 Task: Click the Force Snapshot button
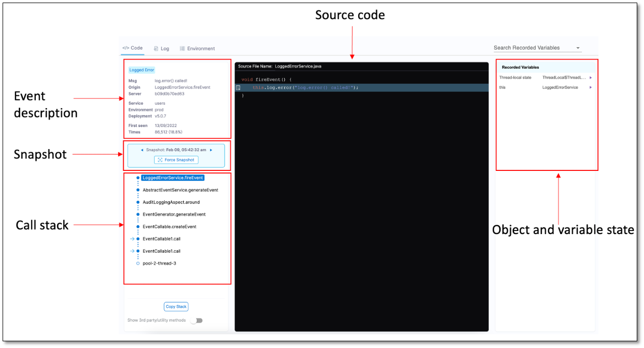(176, 160)
